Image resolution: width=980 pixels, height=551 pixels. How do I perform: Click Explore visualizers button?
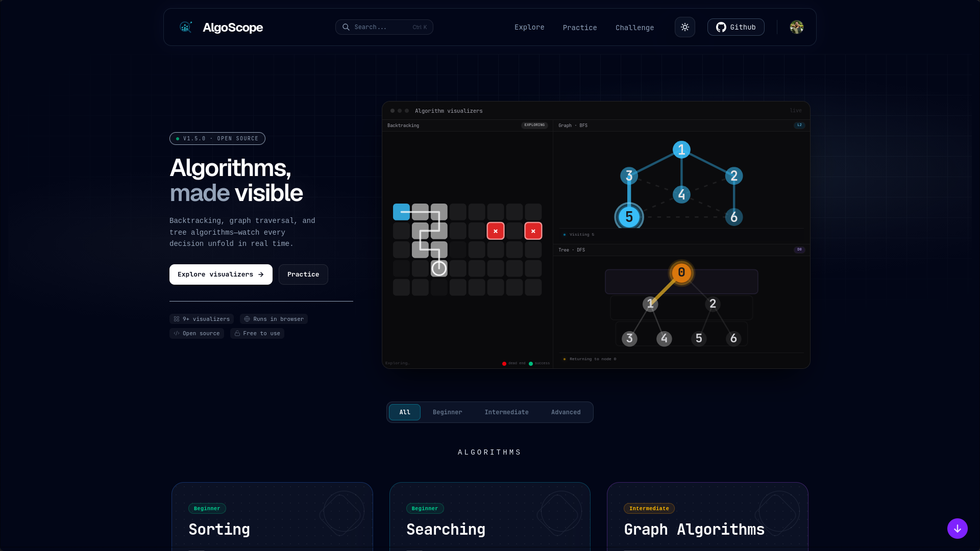coord(221,274)
